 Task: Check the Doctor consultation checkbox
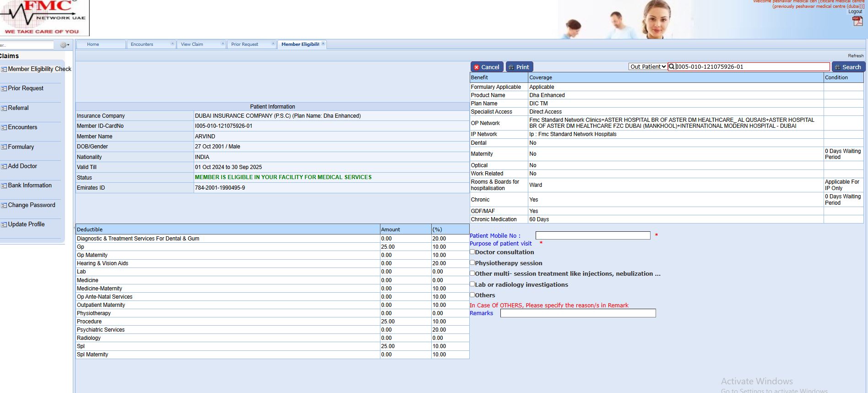(472, 252)
